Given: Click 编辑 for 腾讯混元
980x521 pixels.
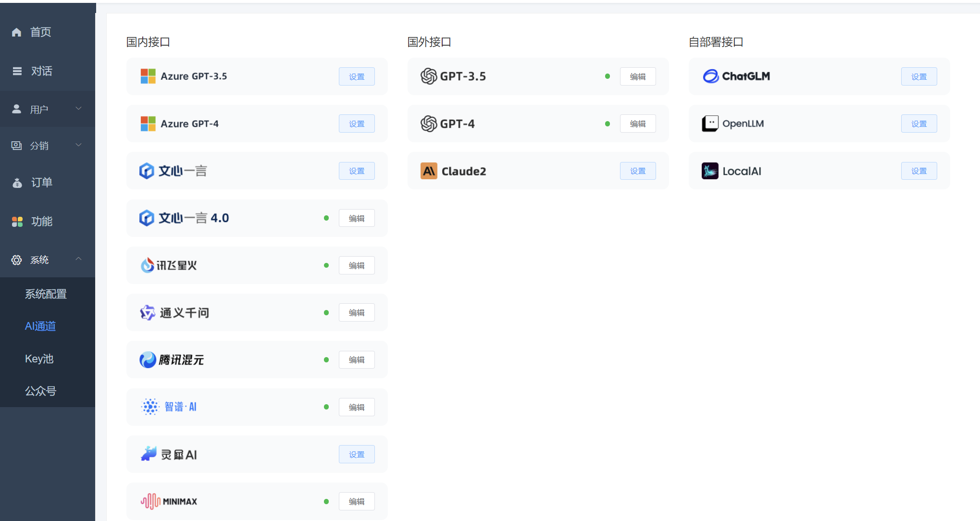Looking at the screenshot, I should pyautogui.click(x=357, y=360).
